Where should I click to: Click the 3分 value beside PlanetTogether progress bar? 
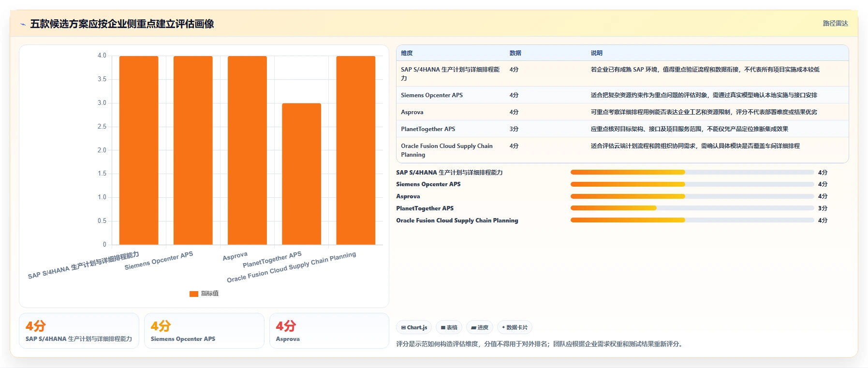pos(823,208)
